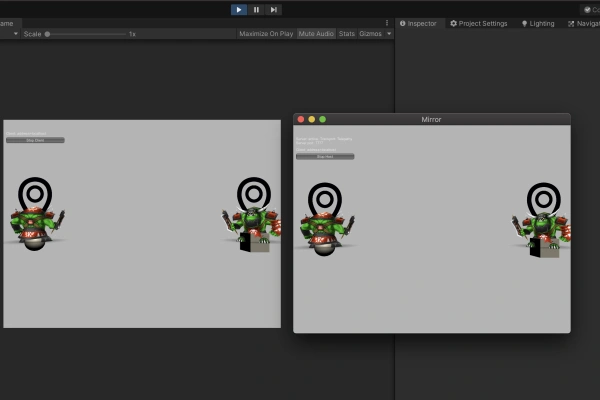The image size is (600, 400).
Task: Toggle Maximize On Play
Action: pos(266,34)
